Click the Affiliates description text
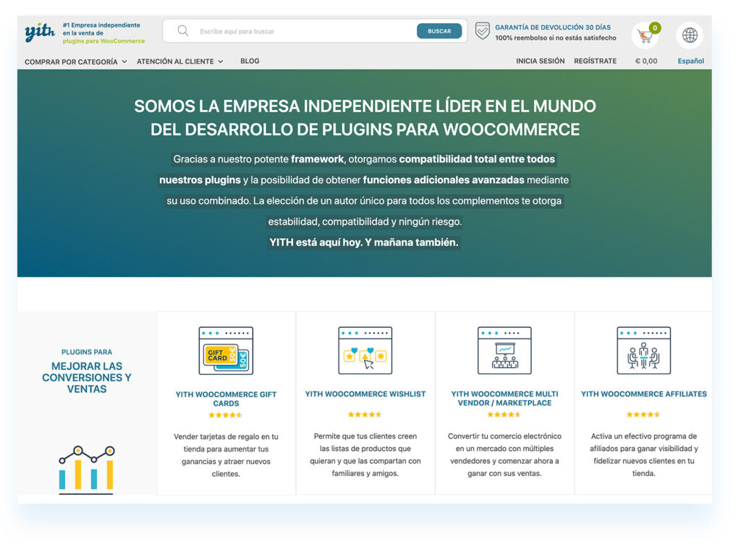The height and width of the screenshot is (560, 741). coord(643,454)
